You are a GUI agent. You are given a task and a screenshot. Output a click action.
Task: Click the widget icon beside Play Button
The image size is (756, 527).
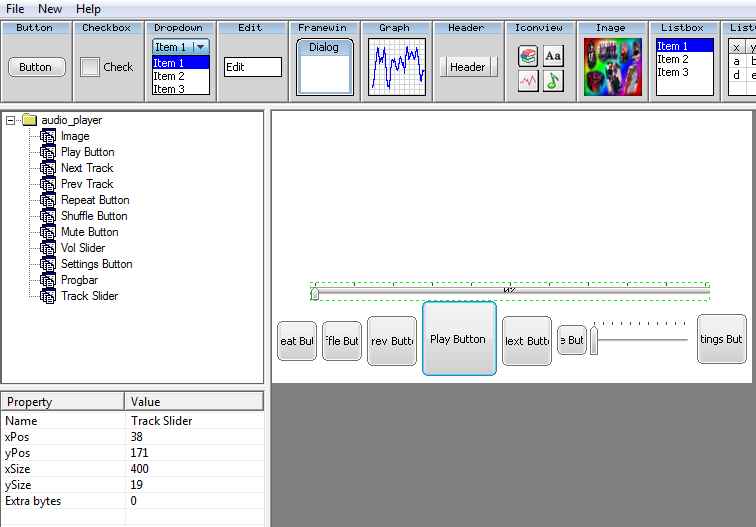(x=48, y=152)
